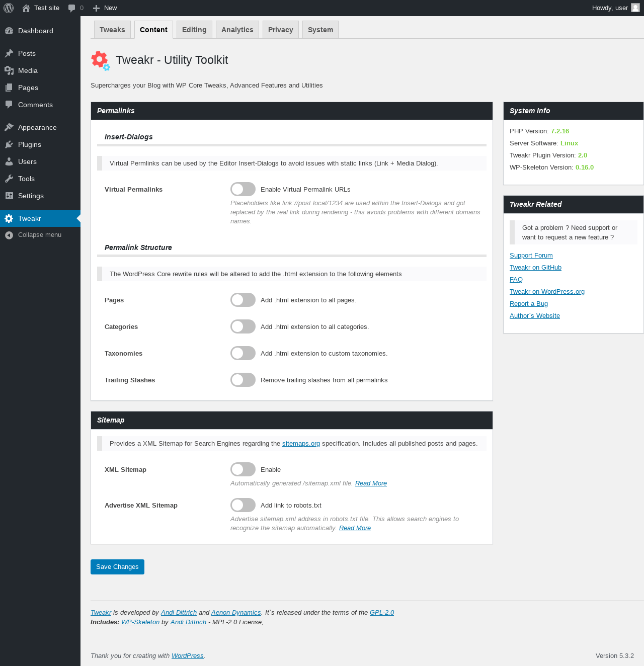Select the Content tab
Viewport: 644px width, 666px height.
click(x=153, y=30)
